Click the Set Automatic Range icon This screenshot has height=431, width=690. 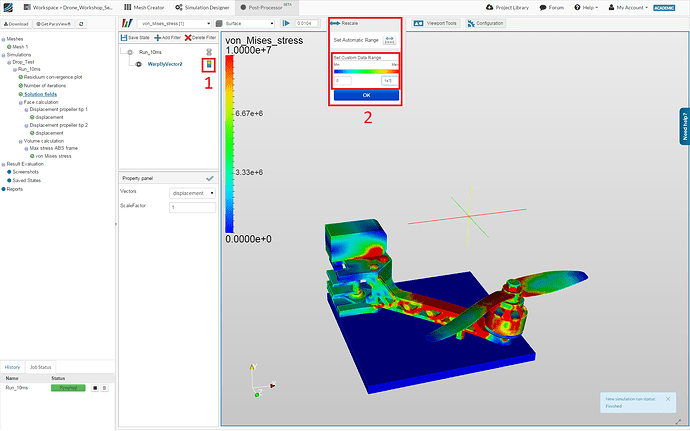click(389, 39)
